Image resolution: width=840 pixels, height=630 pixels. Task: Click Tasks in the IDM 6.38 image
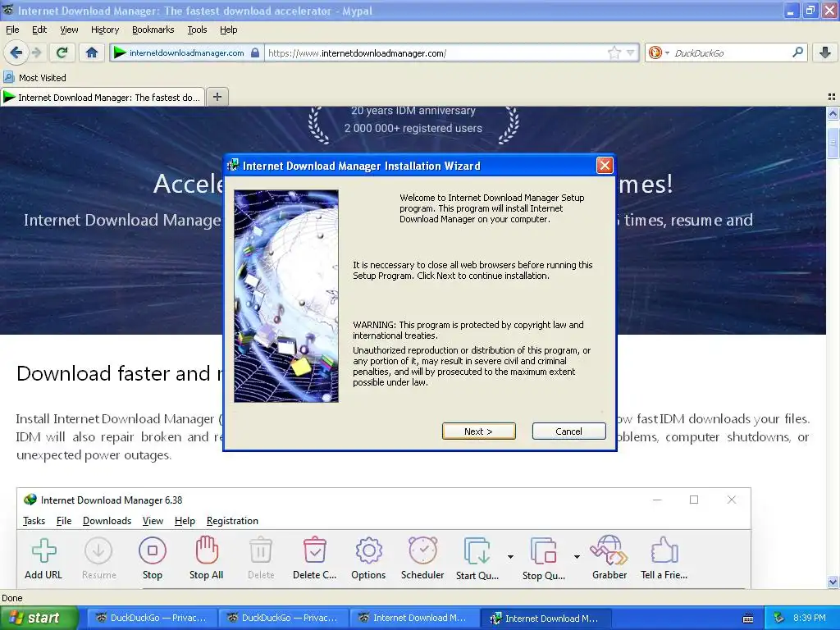point(34,521)
